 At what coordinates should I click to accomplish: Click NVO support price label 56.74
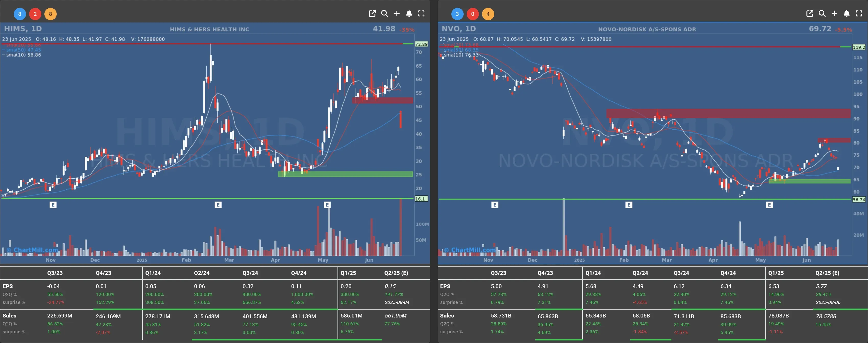[859, 200]
